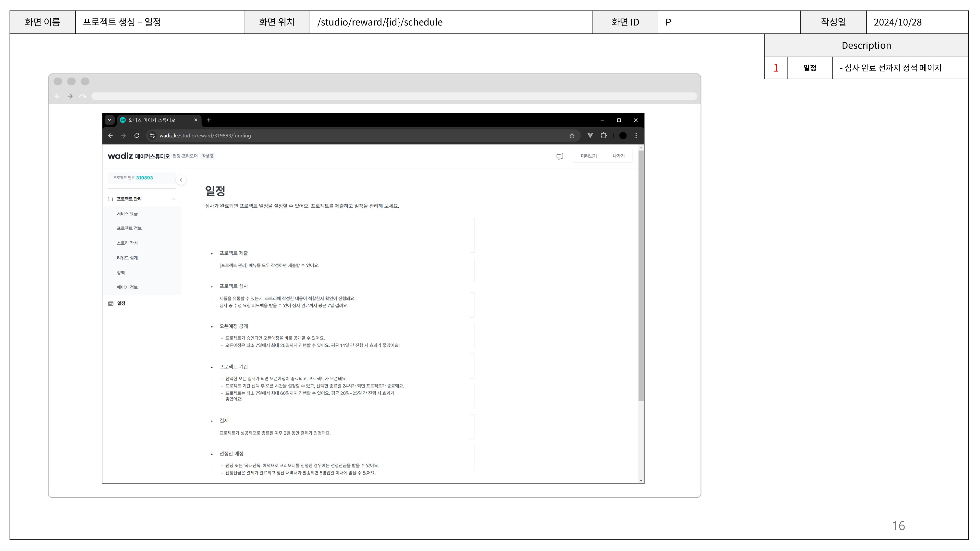Click the browser back arrow icon

point(110,136)
